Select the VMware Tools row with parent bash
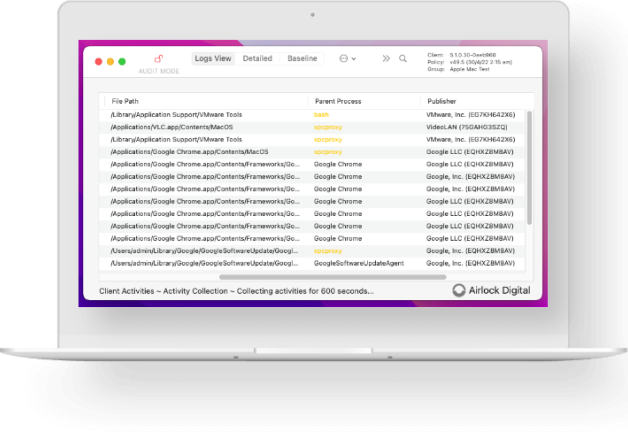The image size is (628, 432). point(312,115)
